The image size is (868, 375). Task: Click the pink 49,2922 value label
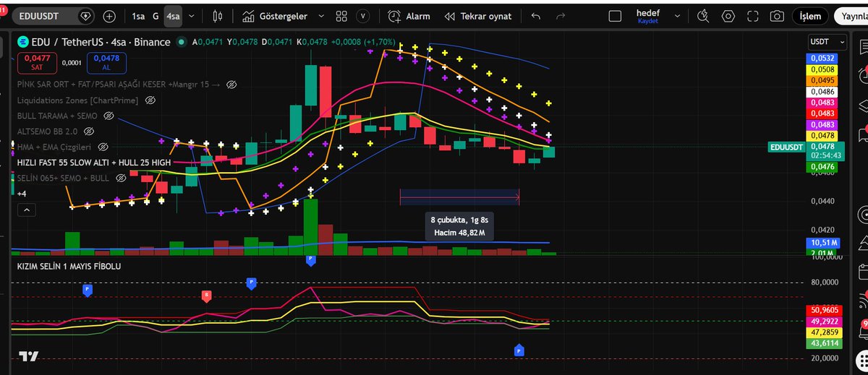(x=825, y=321)
